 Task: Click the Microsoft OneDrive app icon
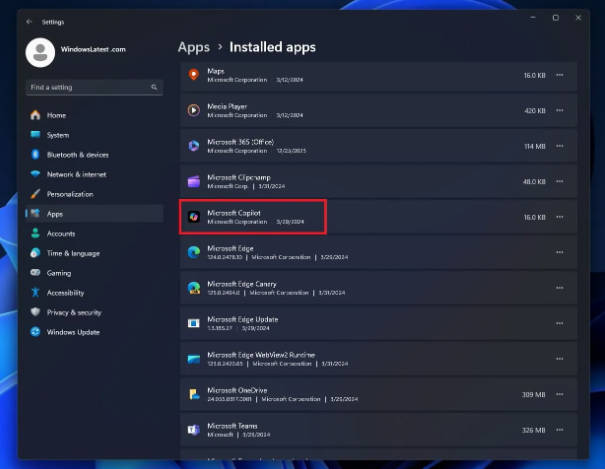pyautogui.click(x=194, y=394)
